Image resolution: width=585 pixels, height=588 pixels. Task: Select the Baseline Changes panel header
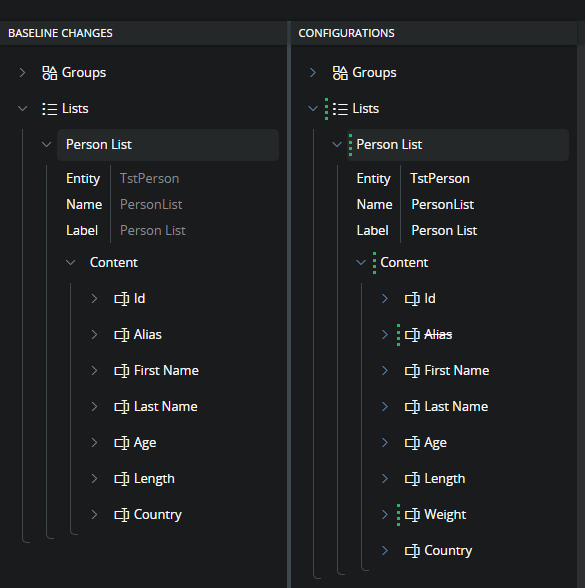tap(143, 33)
